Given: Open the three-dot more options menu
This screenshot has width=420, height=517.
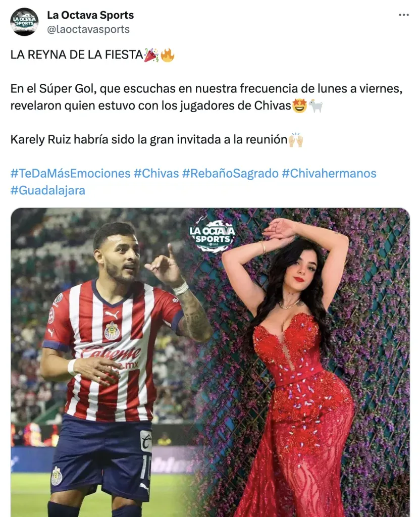Looking at the screenshot, I should 404,15.
